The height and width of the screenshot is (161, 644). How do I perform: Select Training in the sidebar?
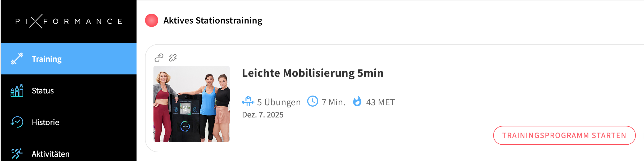point(47,59)
